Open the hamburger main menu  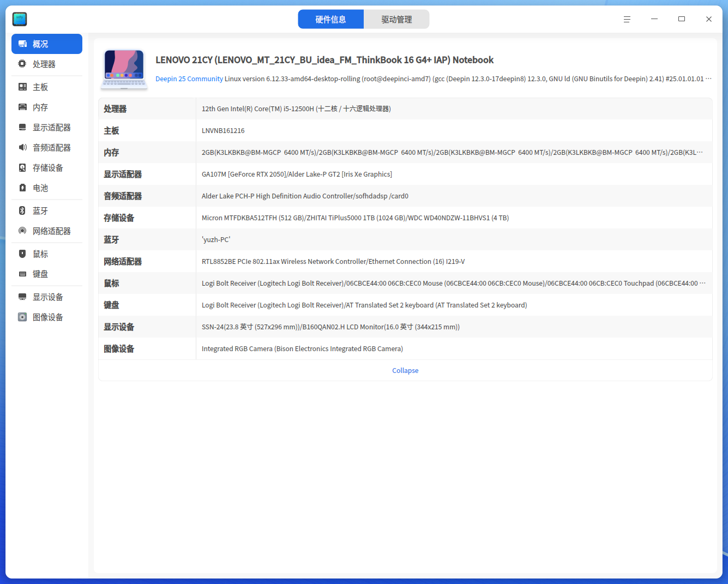pyautogui.click(x=627, y=19)
